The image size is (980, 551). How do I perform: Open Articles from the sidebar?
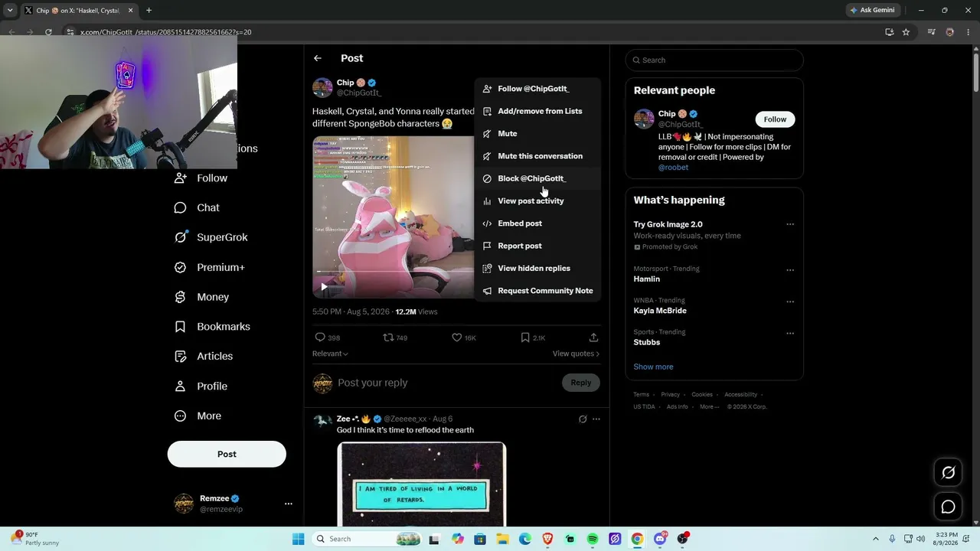click(204, 356)
